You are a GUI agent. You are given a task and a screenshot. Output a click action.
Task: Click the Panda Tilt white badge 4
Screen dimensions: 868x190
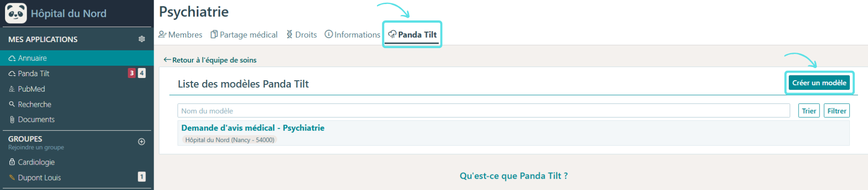tap(142, 73)
